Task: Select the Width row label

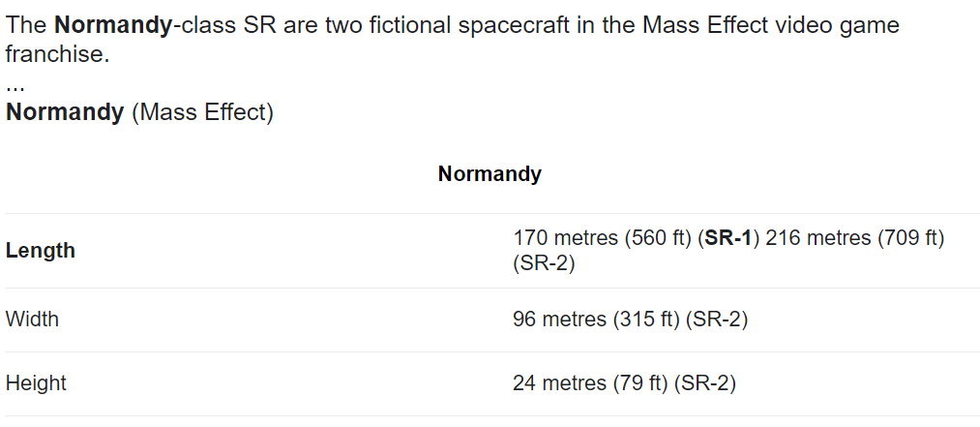Action: tap(32, 320)
